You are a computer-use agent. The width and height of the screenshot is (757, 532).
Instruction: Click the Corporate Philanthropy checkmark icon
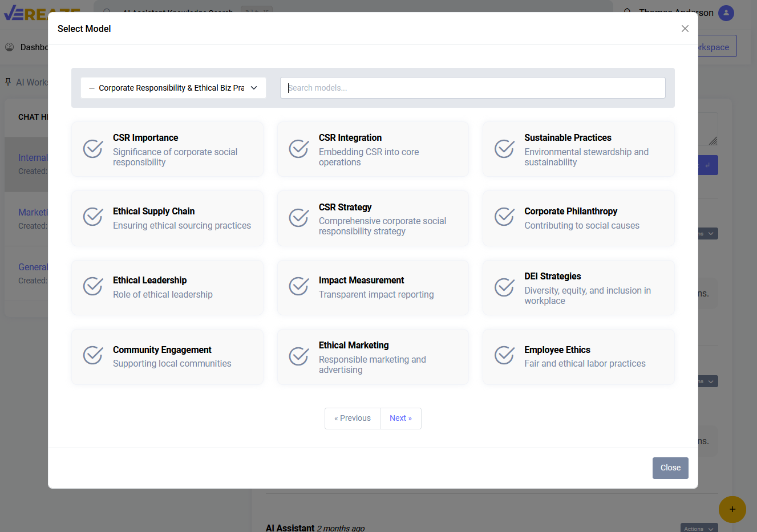(504, 217)
